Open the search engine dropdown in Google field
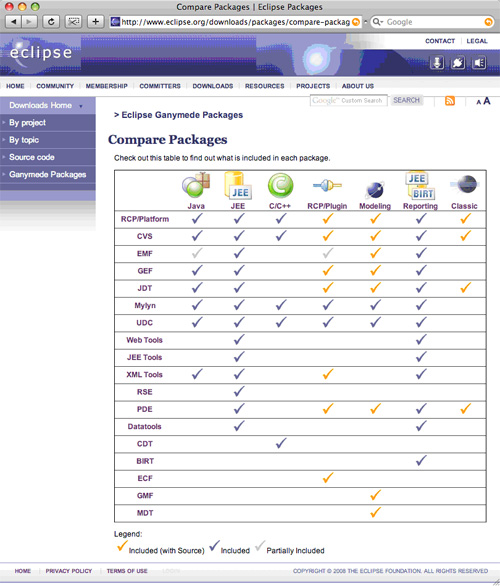The width and height of the screenshot is (500, 586). (378, 22)
